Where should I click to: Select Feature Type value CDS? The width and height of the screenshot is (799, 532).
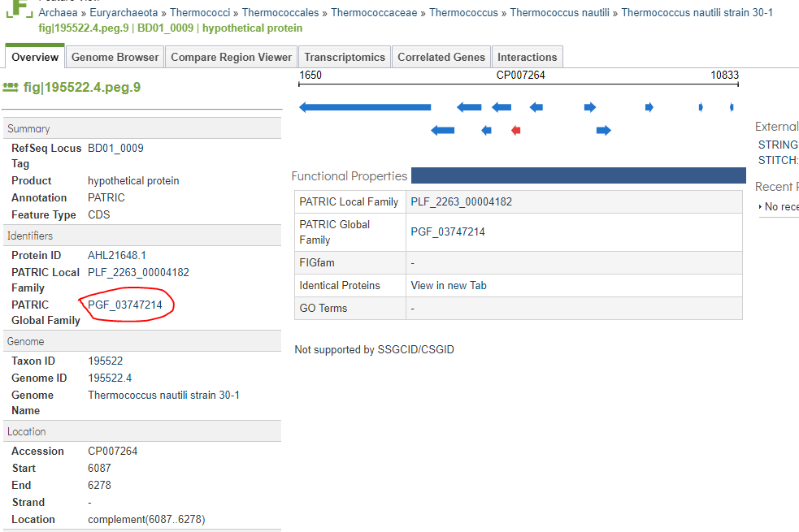pyautogui.click(x=99, y=215)
